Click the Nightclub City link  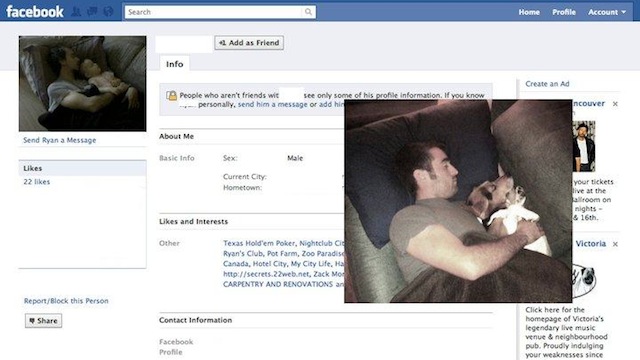point(322,243)
